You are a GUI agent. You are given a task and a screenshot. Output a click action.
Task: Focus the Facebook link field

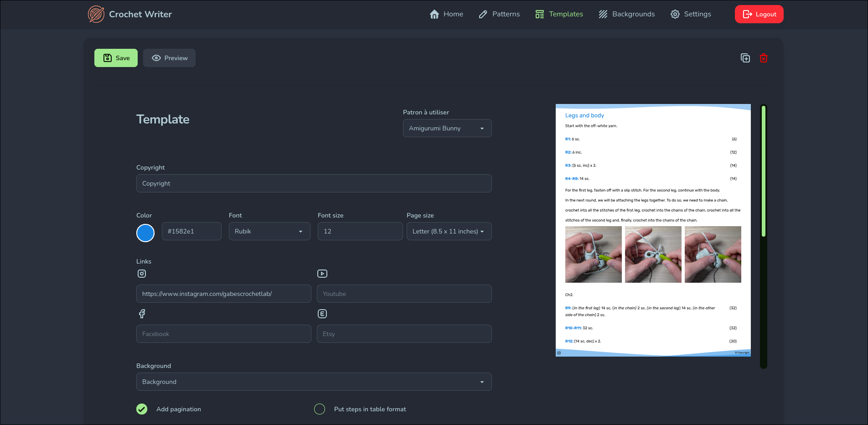click(x=224, y=334)
